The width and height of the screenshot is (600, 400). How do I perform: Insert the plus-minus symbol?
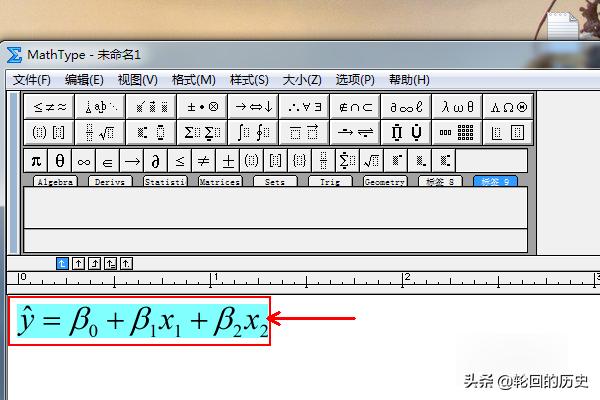pos(228,160)
